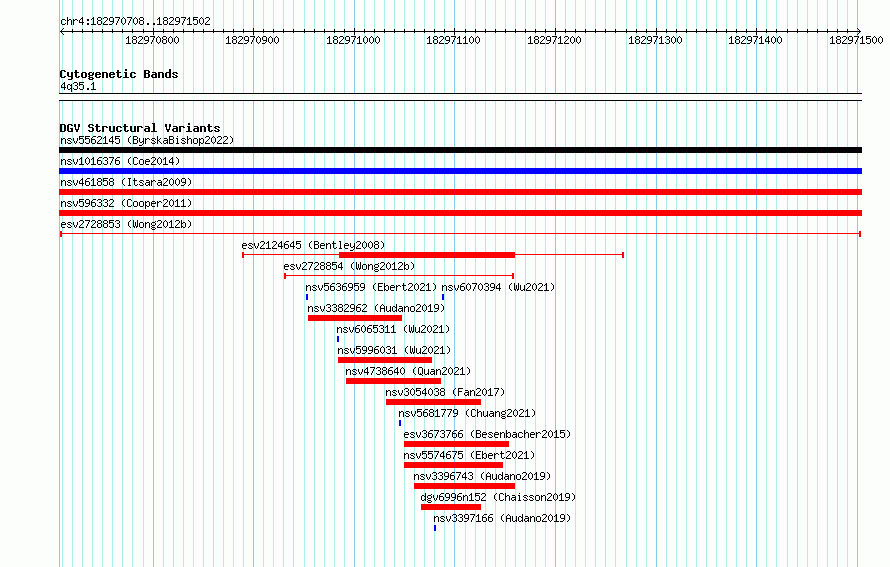Image resolution: width=890 pixels, height=567 pixels.
Task: Open nsv3054038 (Fan2017) variant label
Action: pyautogui.click(x=445, y=392)
